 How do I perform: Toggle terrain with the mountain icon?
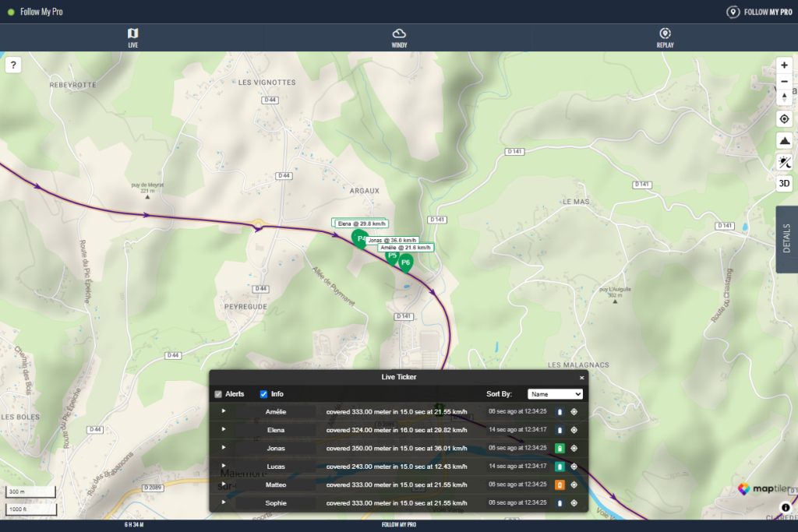(784, 140)
